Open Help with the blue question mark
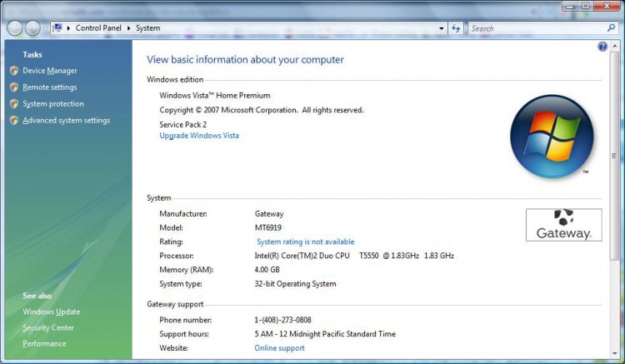 click(x=602, y=47)
